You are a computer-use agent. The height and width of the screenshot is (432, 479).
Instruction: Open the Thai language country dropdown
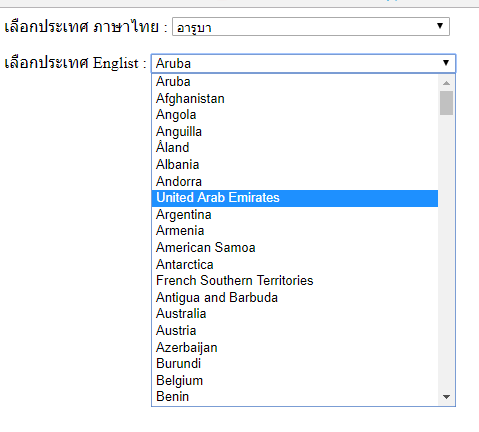point(311,27)
